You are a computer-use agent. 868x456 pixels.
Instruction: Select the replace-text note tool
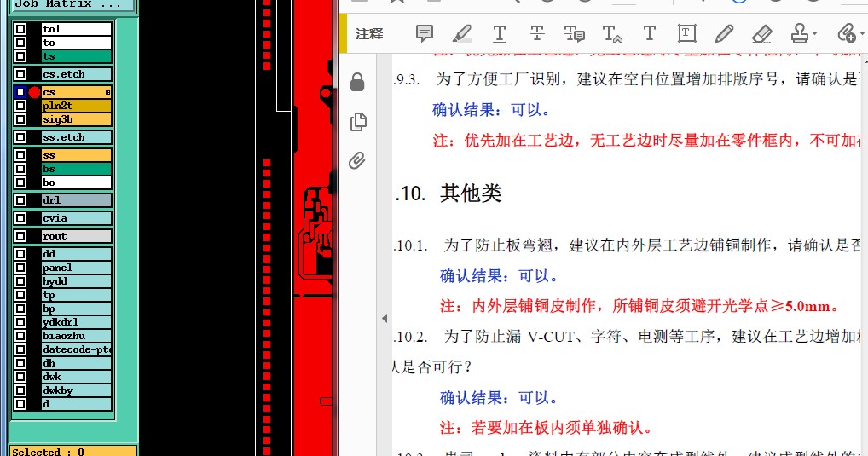coord(574,34)
